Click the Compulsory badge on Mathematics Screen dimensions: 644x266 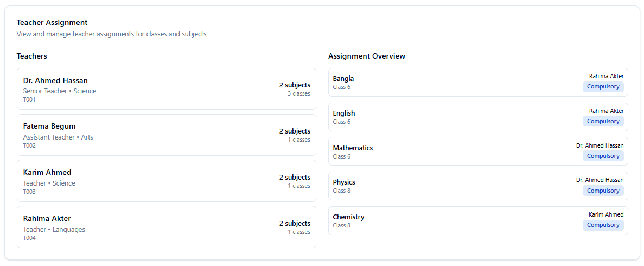[x=603, y=156]
